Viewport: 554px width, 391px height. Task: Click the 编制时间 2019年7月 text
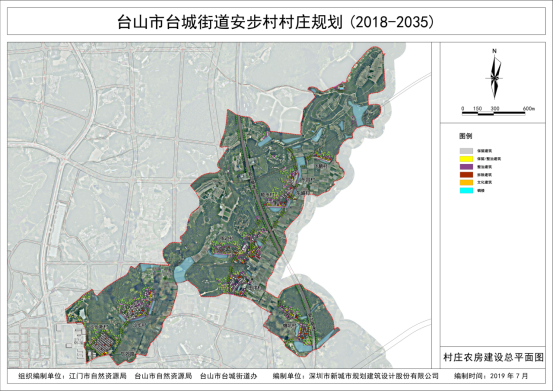tap(491, 376)
